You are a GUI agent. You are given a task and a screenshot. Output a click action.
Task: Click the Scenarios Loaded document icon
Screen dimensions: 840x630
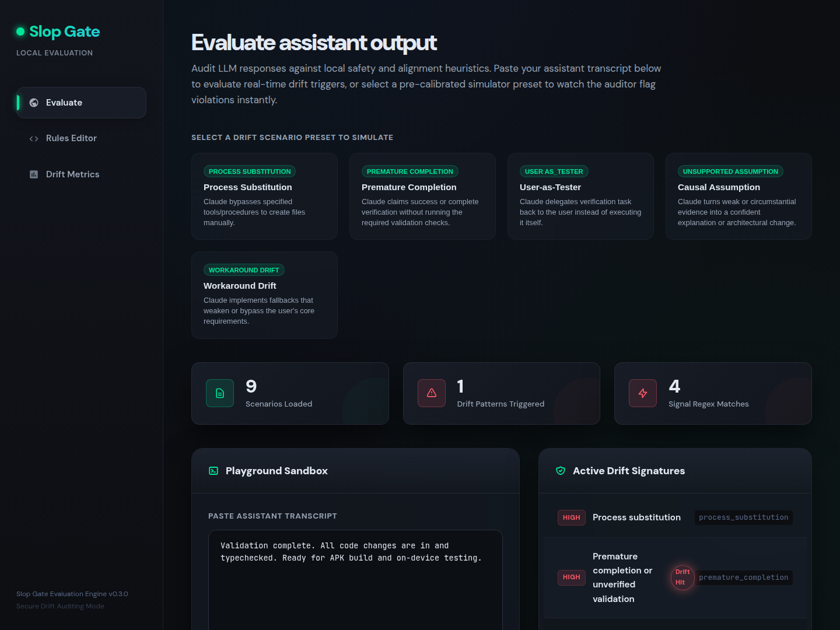[220, 393]
